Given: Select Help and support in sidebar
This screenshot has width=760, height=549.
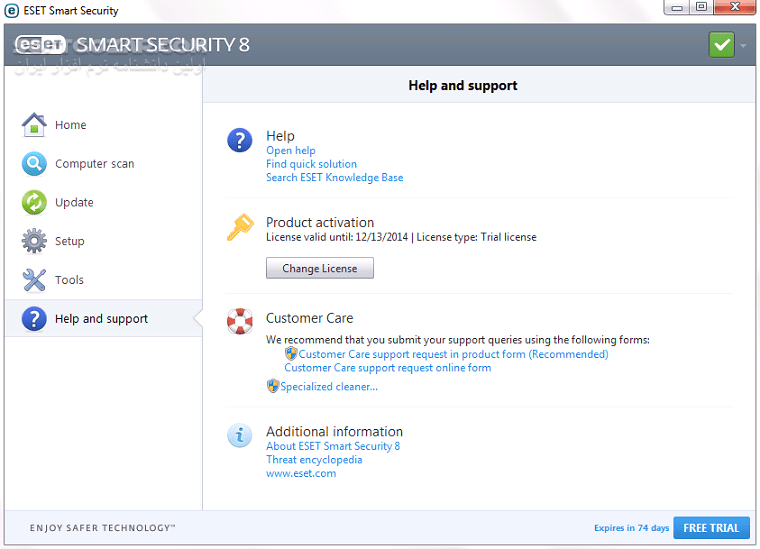Looking at the screenshot, I should (103, 318).
